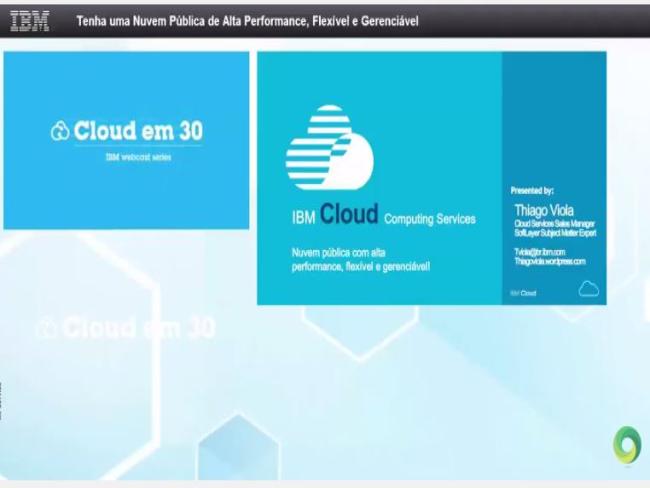Image resolution: width=650 pixels, height=488 pixels.
Task: Click 'Cloud Services Sales Manager' job title
Action: tap(555, 223)
